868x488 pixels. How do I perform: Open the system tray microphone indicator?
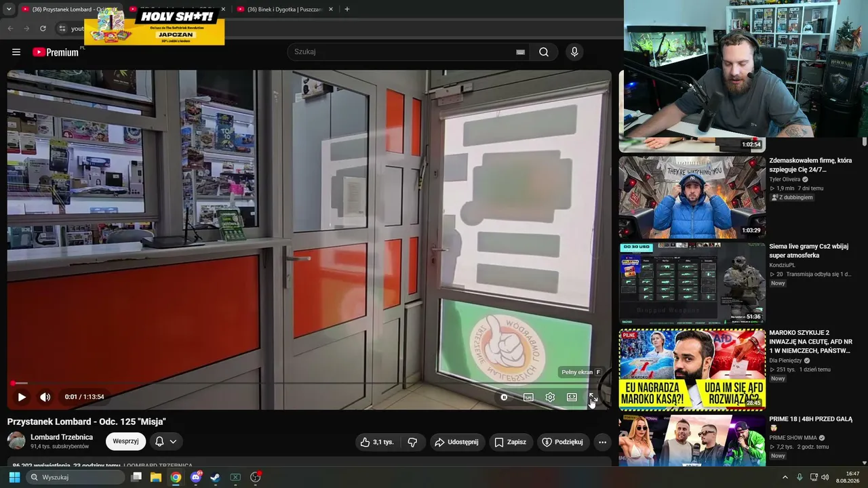tap(800, 477)
